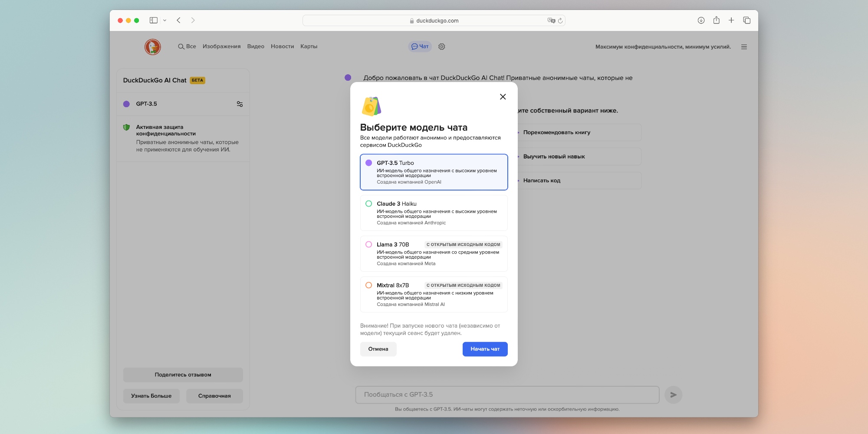Click the Начать чат button

point(485,349)
